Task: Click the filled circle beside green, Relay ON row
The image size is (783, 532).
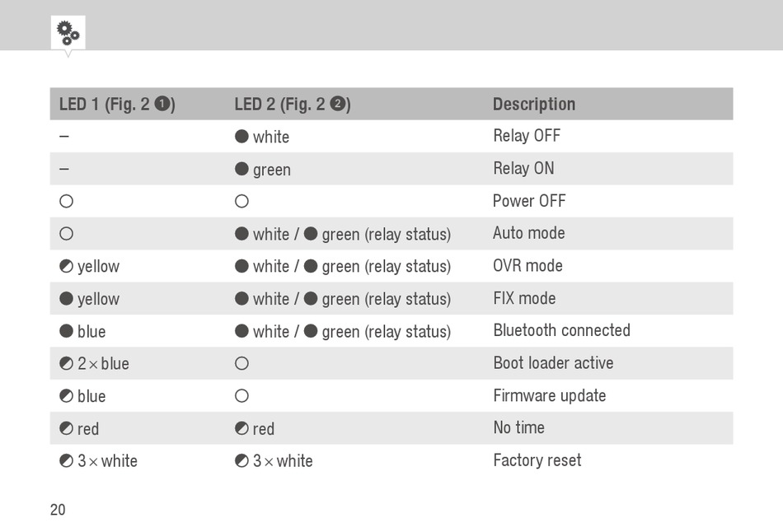Action: (x=241, y=169)
